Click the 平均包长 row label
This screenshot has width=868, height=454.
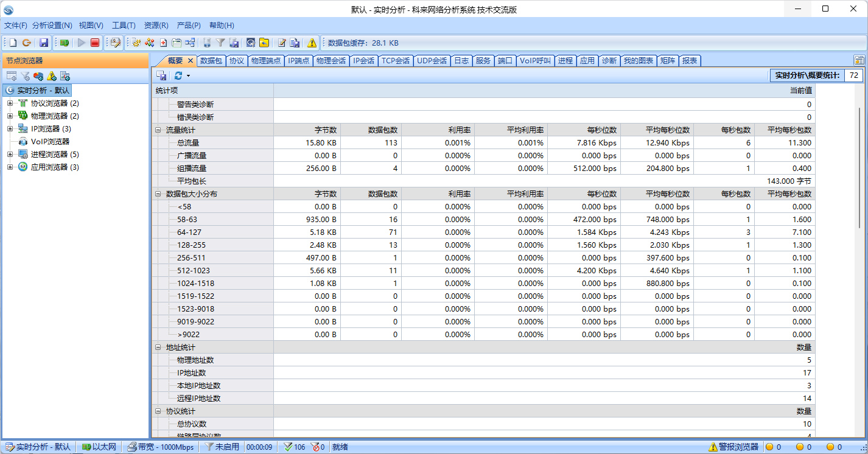click(x=192, y=181)
